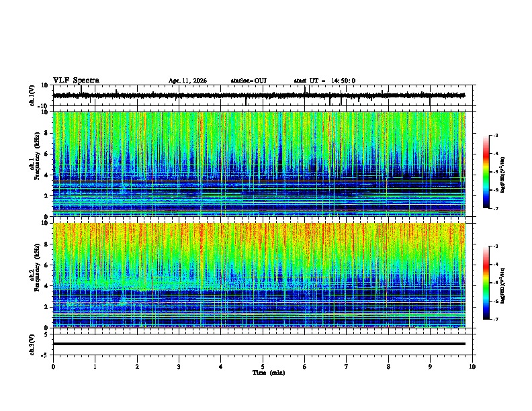Click the "station=OUI" header label
Viewport: 532px width, 411px height.
coord(249,81)
